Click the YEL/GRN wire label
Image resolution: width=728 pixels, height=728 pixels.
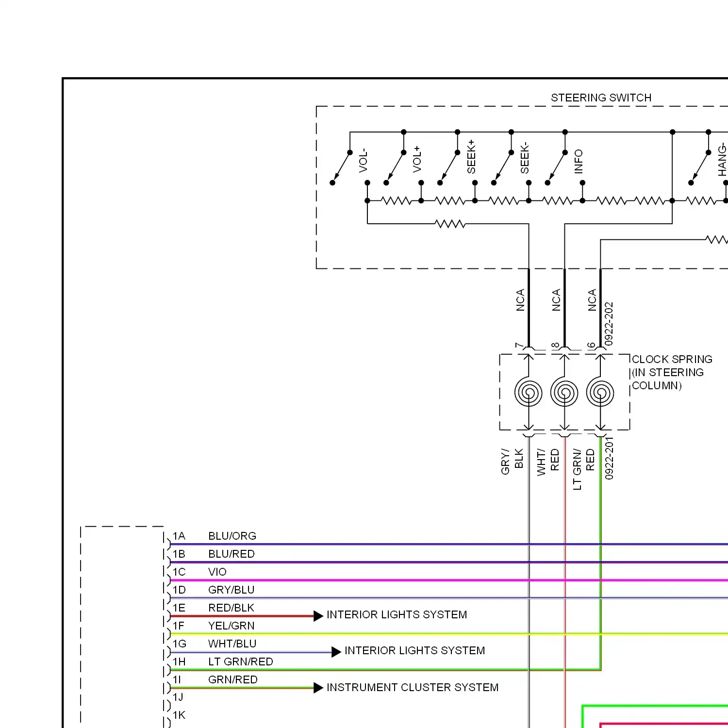[x=232, y=626]
